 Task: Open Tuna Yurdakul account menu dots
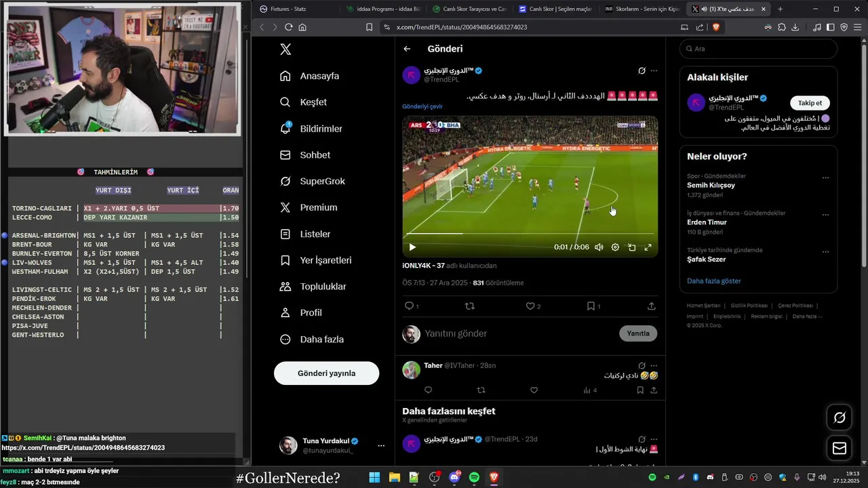381,445
